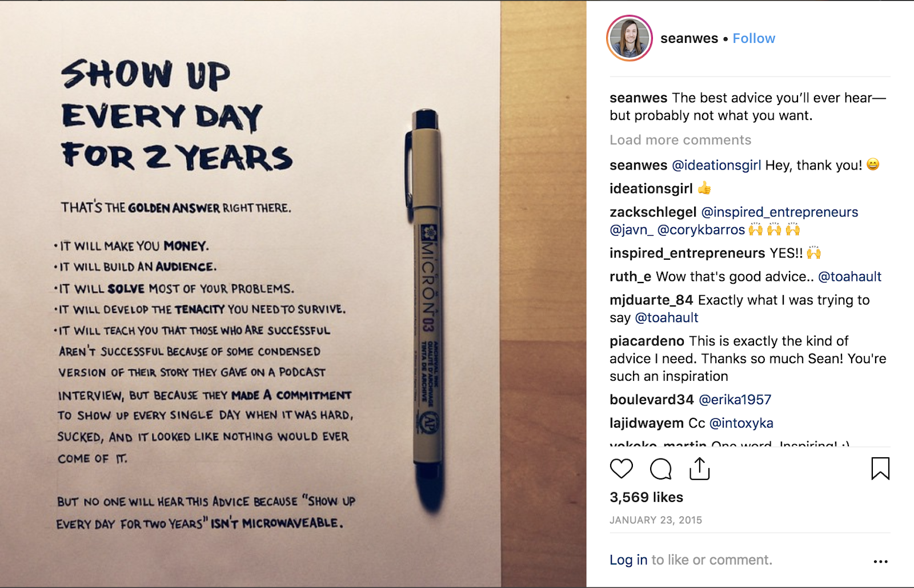Open the @erika1957 mention

click(735, 400)
